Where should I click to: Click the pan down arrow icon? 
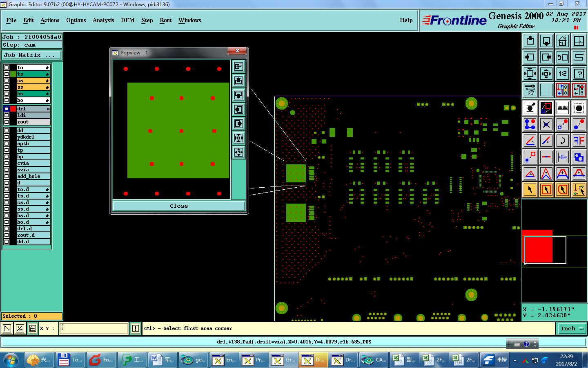[546, 41]
